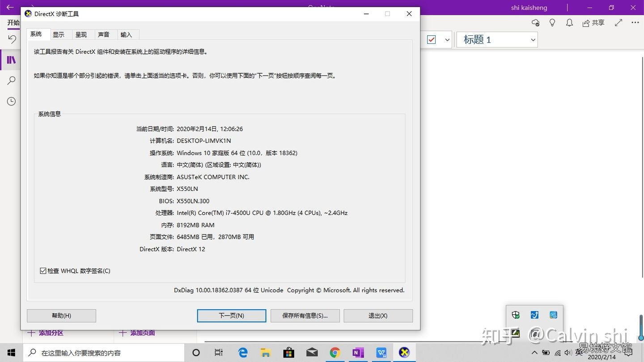This screenshot has width=644, height=362.
Task: Click the blue square icon at overflow top-right
Action: (x=553, y=315)
